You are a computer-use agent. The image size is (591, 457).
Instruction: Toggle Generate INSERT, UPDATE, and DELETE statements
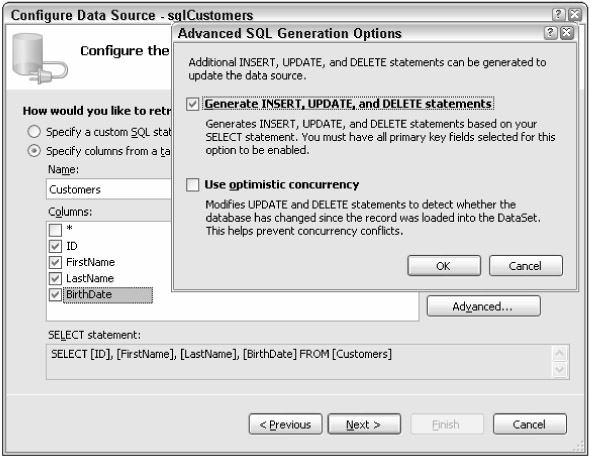pos(193,104)
